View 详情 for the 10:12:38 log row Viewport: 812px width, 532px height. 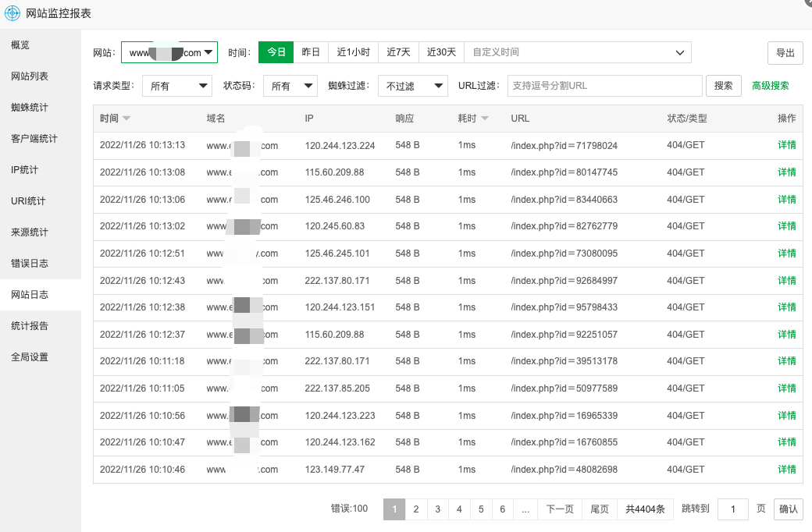(787, 307)
